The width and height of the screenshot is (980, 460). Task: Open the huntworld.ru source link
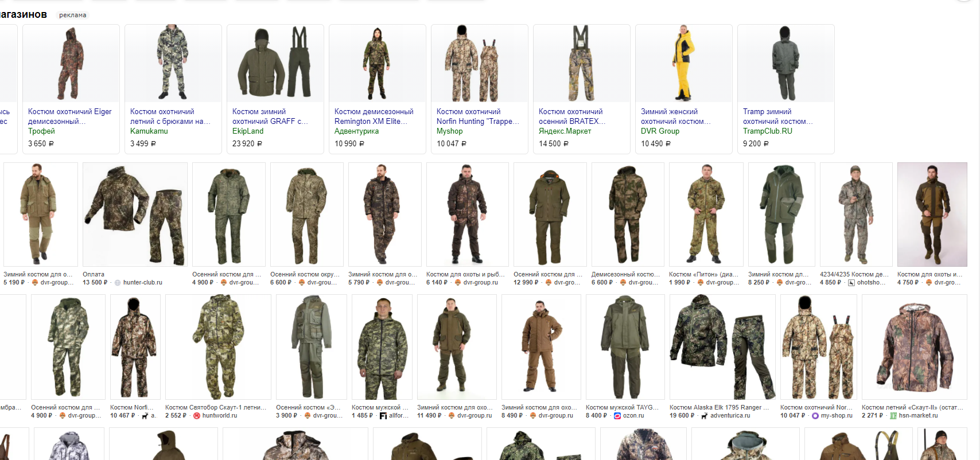tap(220, 416)
